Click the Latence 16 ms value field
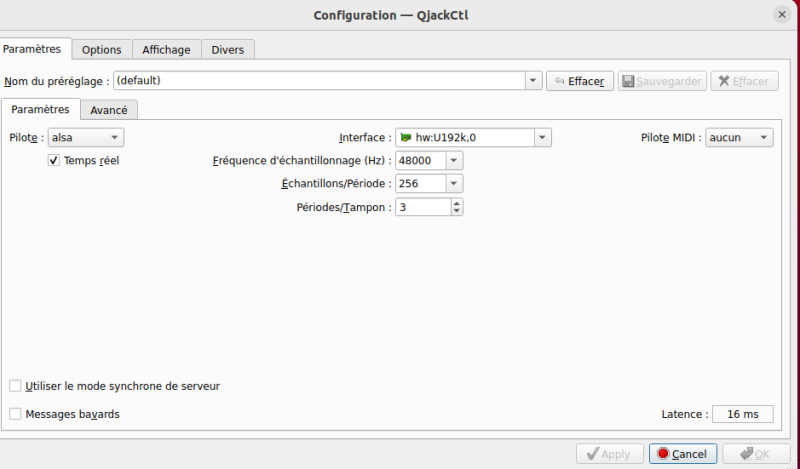 click(742, 414)
